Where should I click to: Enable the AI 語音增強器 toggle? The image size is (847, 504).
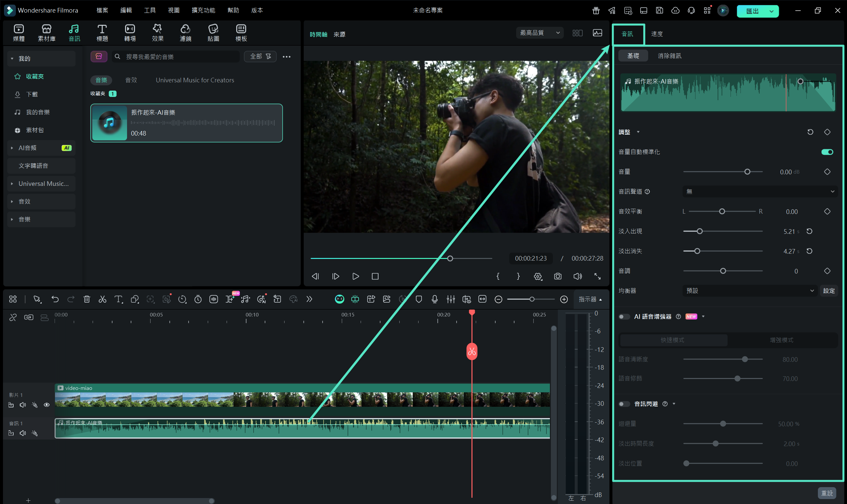coord(624,316)
